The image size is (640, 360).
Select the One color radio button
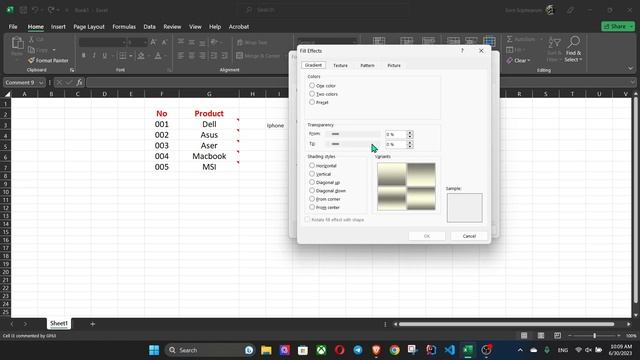point(312,85)
